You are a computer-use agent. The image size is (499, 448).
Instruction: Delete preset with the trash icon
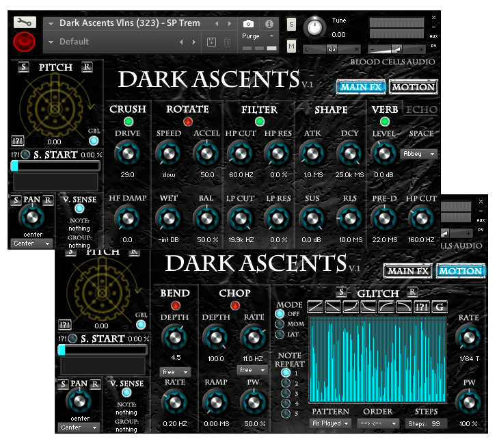point(227,42)
